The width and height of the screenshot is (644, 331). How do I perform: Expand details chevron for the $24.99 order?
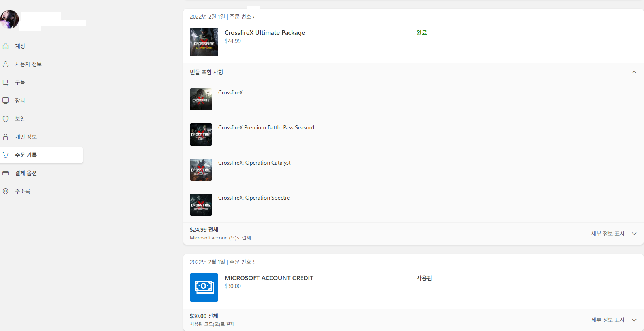click(x=634, y=234)
